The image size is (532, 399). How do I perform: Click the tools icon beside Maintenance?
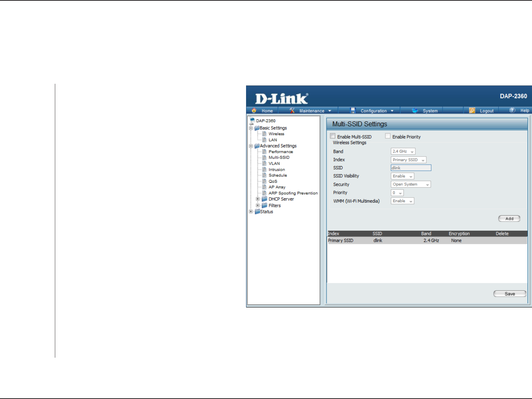click(292, 110)
